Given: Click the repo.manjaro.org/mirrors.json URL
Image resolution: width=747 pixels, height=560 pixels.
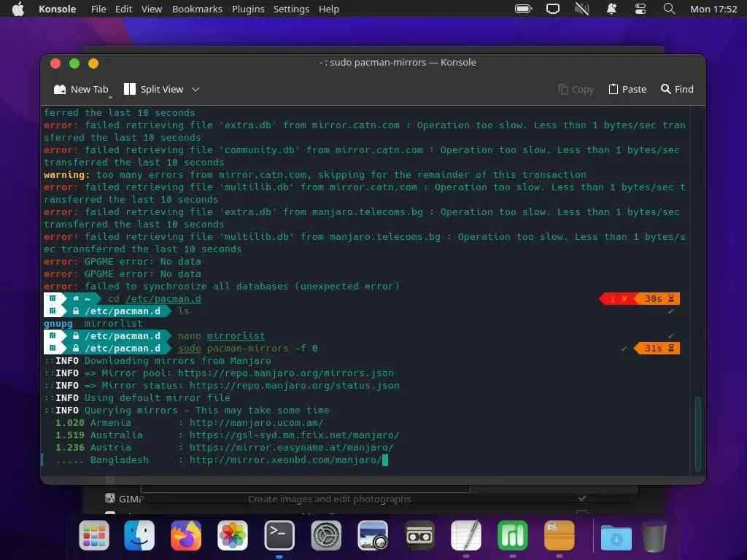Looking at the screenshot, I should [x=286, y=373].
